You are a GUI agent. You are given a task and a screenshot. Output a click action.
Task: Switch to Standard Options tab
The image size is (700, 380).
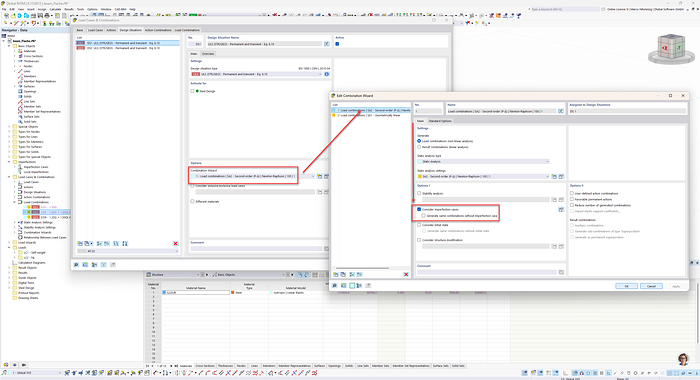[440, 121]
